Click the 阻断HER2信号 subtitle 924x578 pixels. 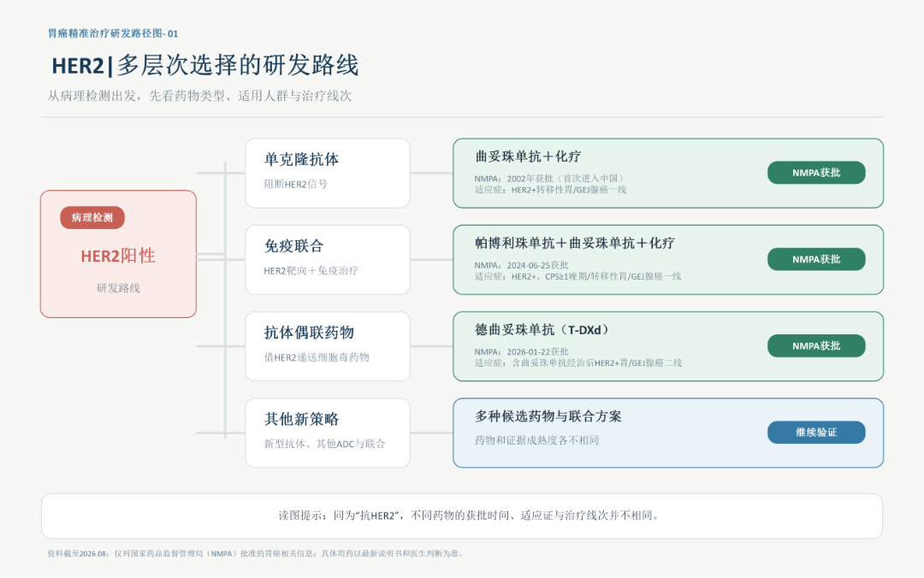(x=295, y=184)
